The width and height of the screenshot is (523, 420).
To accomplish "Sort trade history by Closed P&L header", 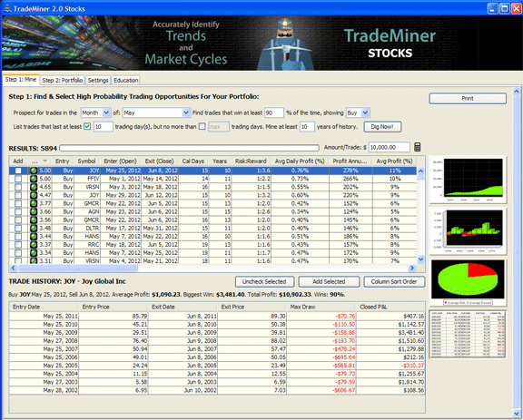I will click(390, 307).
